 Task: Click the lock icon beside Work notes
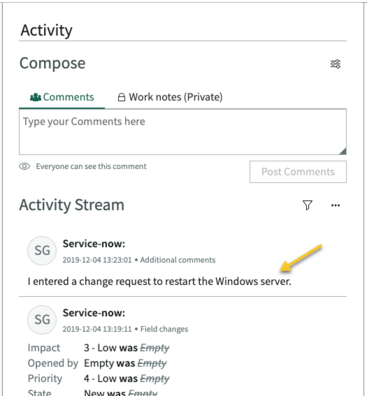pyautogui.click(x=121, y=97)
